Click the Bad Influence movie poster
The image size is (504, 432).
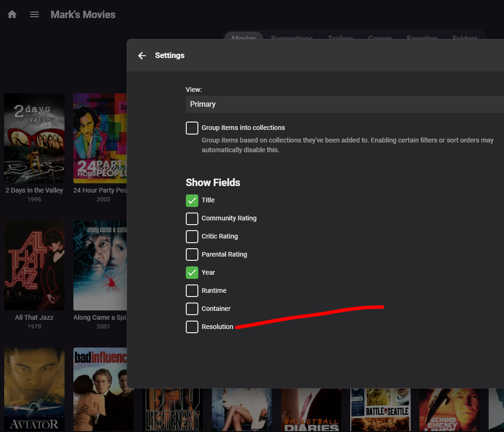tap(100, 389)
